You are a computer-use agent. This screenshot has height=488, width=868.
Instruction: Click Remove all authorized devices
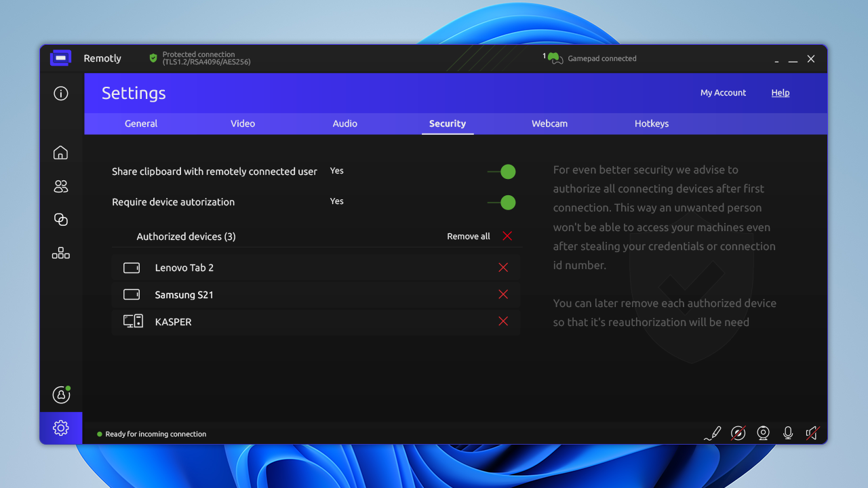click(479, 237)
